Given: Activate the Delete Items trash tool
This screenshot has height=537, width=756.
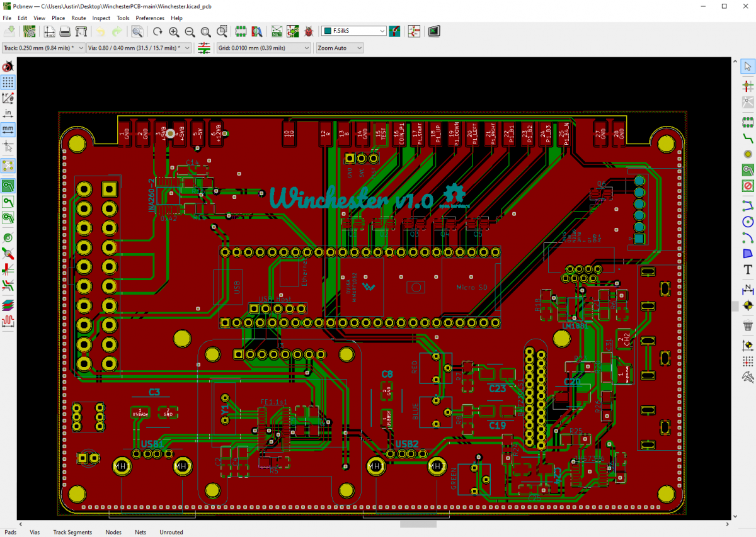Looking at the screenshot, I should click(x=748, y=325).
